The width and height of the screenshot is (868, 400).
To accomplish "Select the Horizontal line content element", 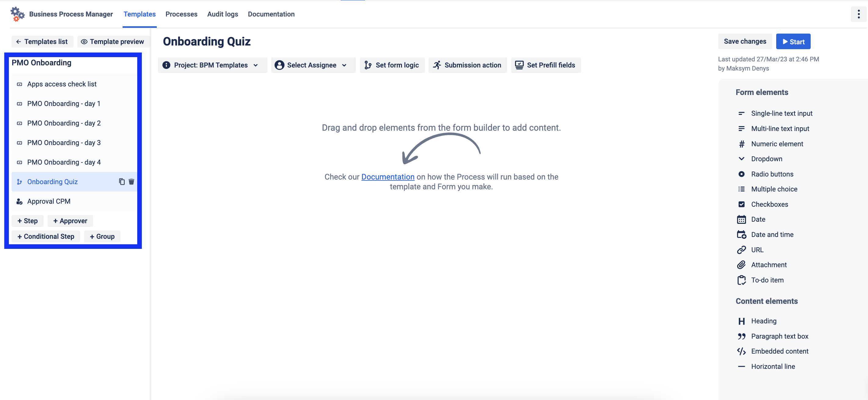I will coord(773,366).
